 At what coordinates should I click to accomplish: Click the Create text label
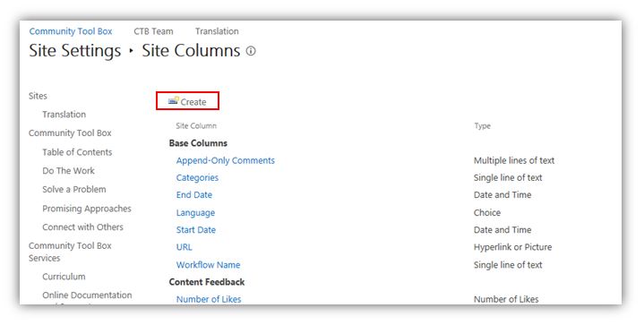click(193, 102)
